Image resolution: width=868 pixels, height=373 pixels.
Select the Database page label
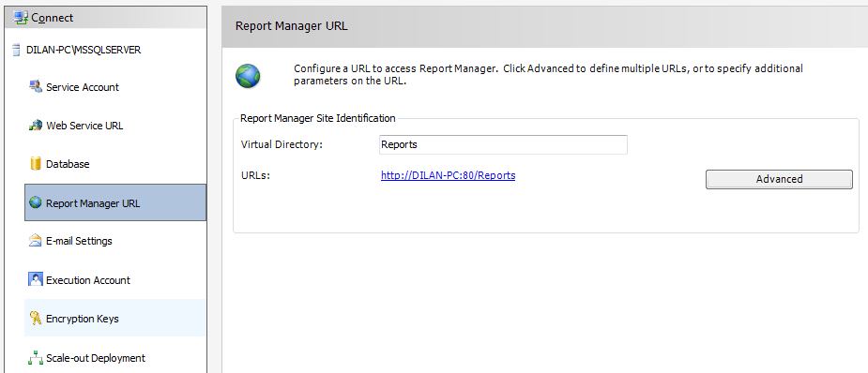click(68, 164)
